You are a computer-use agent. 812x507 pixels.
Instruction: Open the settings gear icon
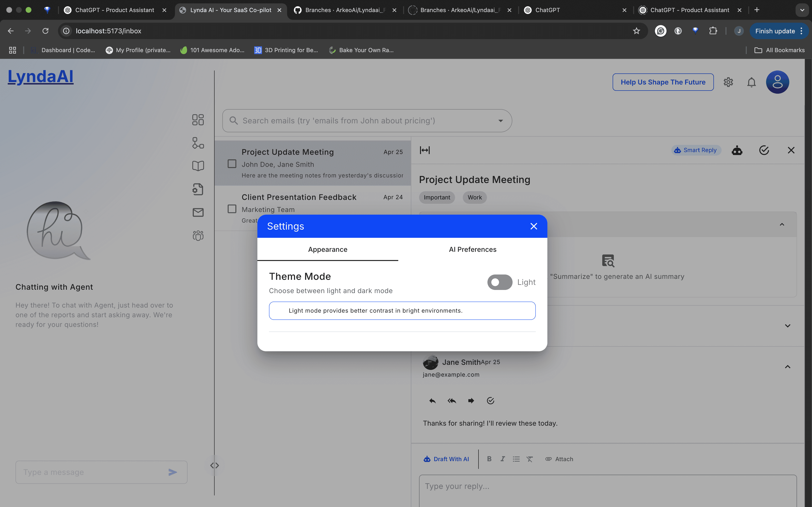coord(728,82)
